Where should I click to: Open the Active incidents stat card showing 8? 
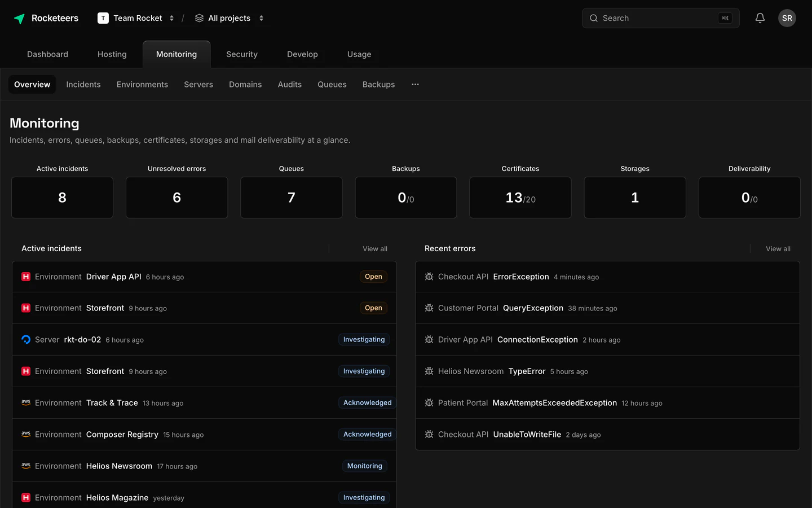pyautogui.click(x=62, y=198)
